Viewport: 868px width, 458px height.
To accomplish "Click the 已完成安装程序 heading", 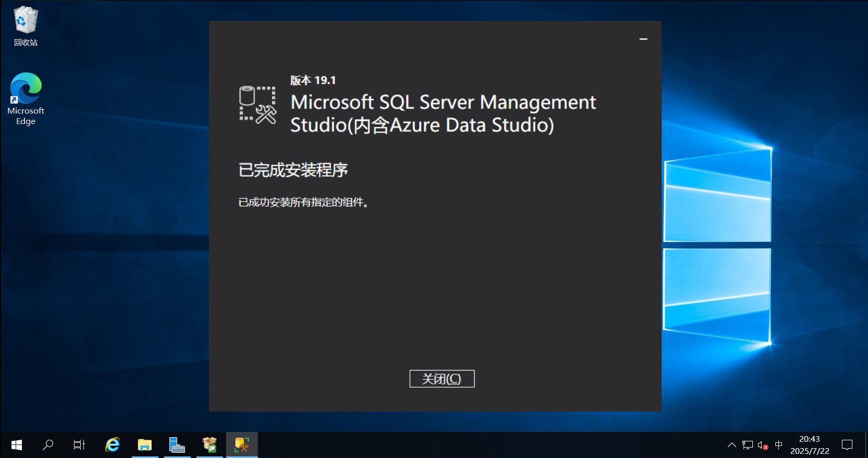I will (293, 170).
